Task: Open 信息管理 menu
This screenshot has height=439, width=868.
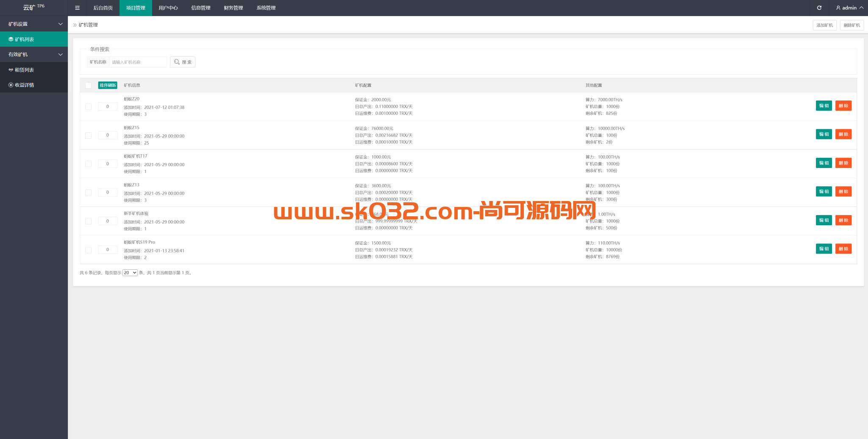Action: (x=201, y=8)
